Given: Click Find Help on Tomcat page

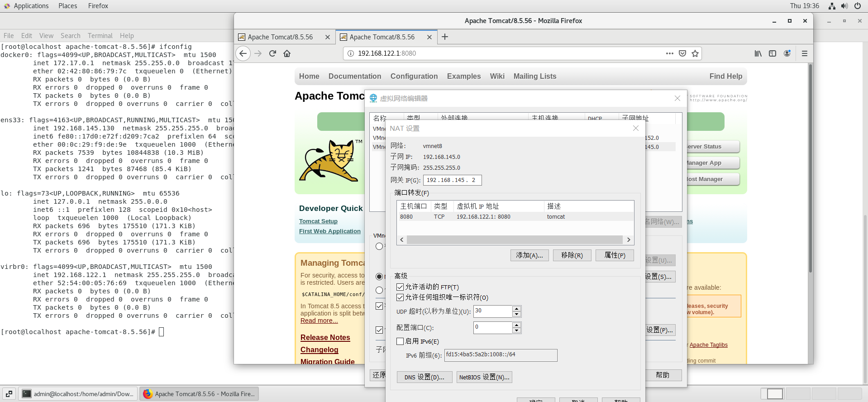Looking at the screenshot, I should 726,77.
